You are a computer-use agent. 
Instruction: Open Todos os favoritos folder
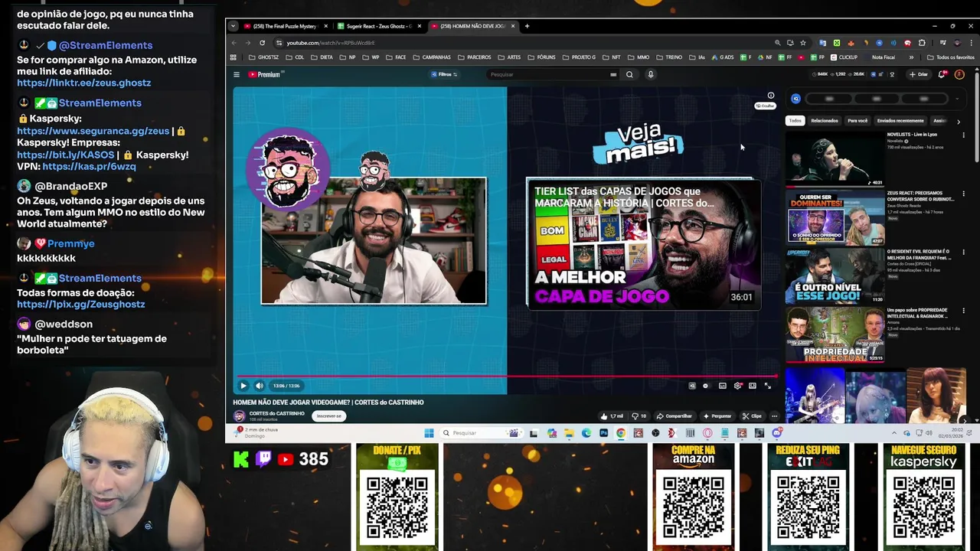(951, 57)
